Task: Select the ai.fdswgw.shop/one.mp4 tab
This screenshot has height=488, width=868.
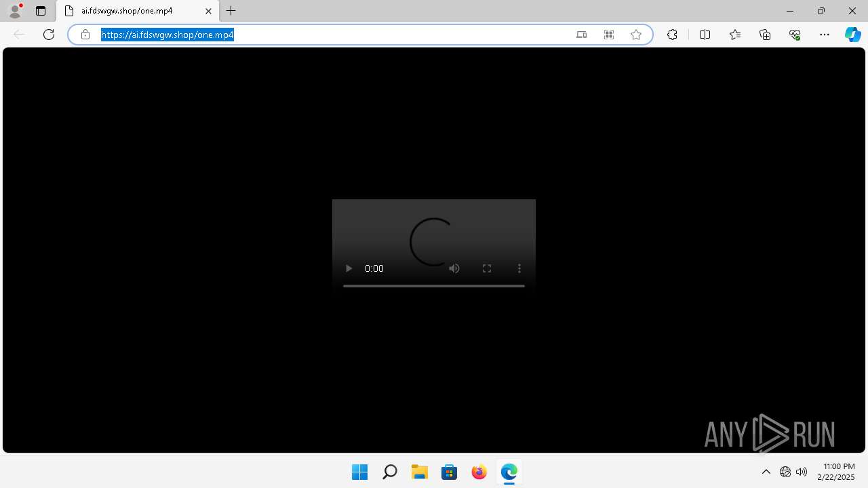Action: (x=138, y=11)
